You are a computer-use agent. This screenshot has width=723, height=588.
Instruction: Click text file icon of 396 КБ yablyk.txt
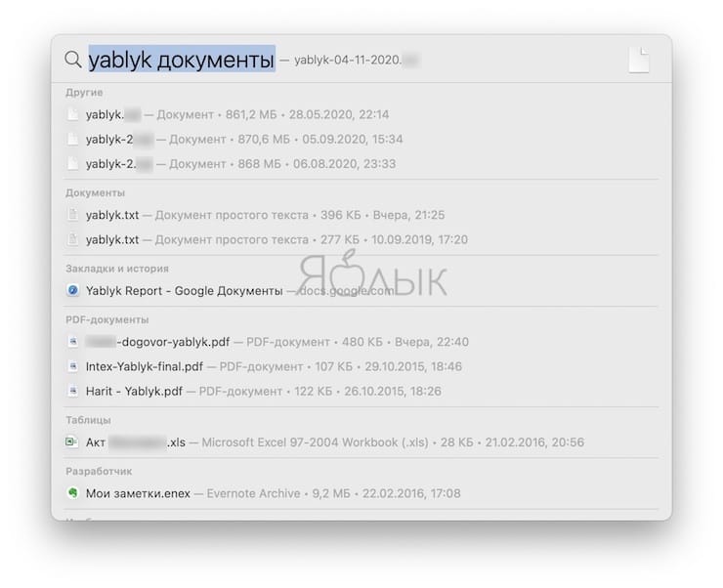73,215
